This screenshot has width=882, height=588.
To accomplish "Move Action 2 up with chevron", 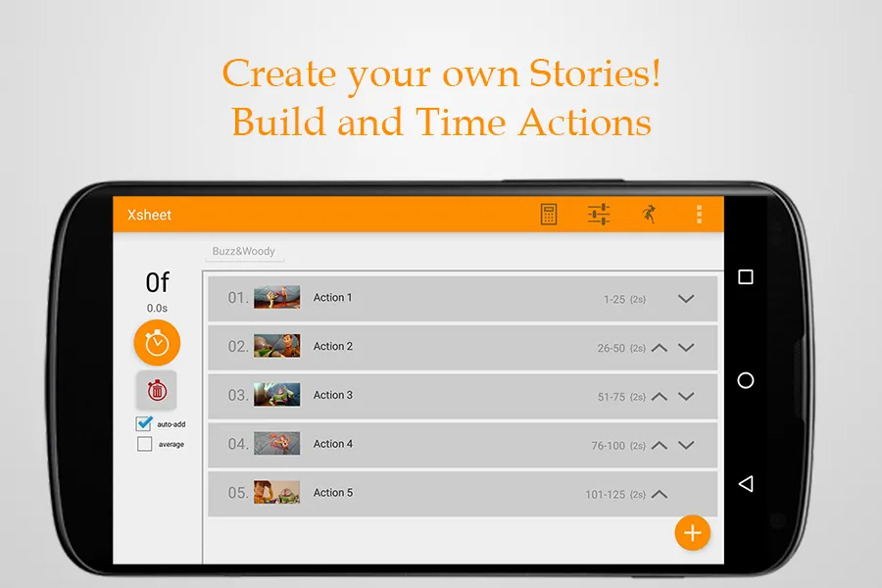I will 660,348.
